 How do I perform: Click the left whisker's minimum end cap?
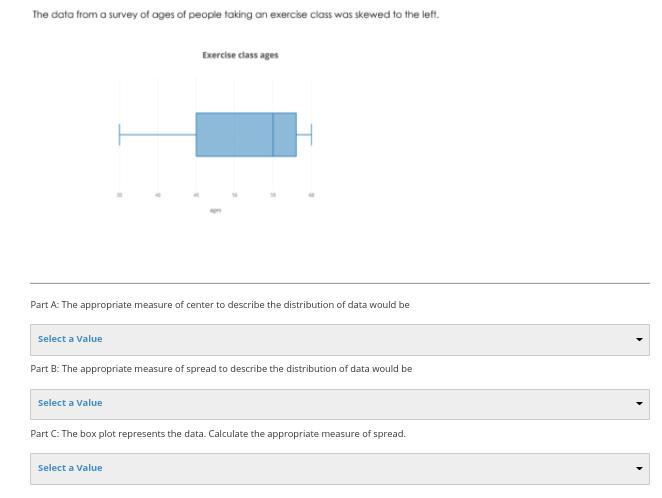click(x=120, y=135)
